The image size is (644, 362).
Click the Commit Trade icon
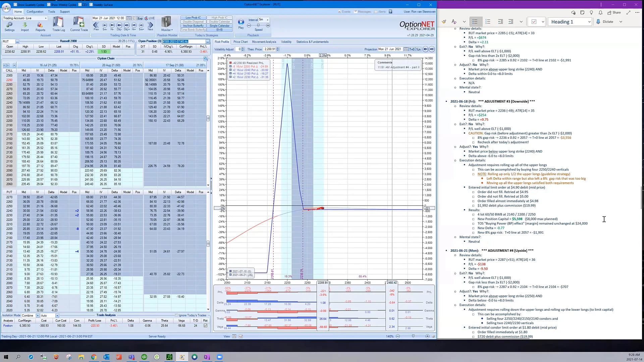(79, 24)
